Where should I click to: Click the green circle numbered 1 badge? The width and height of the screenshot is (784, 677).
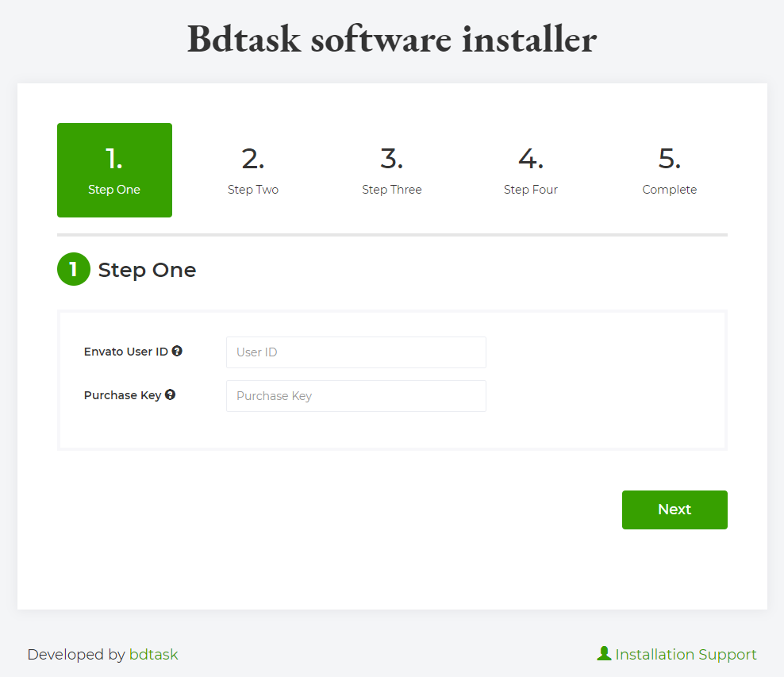74,269
